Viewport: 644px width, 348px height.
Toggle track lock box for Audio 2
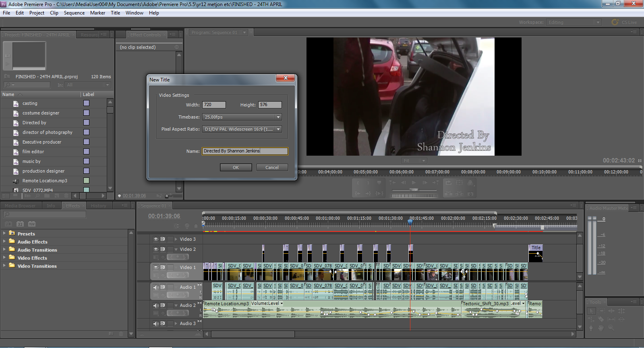pyautogui.click(x=170, y=305)
